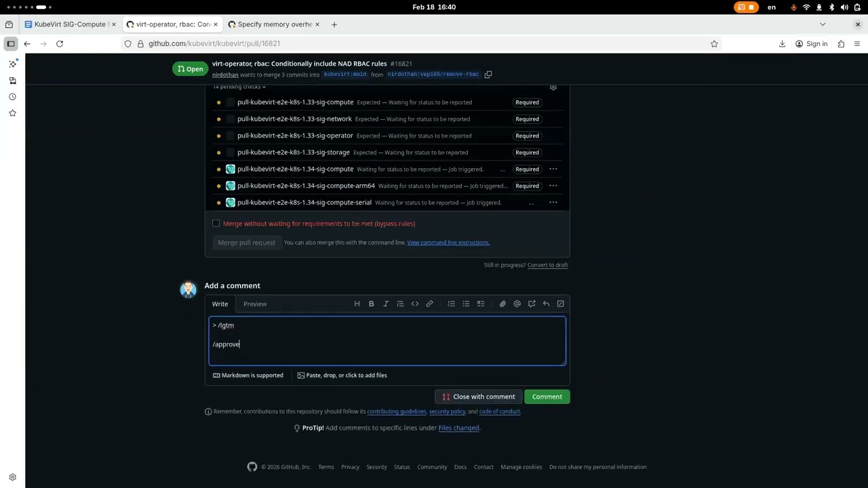Open options menu for 1.34-sig-compute-serial check

[x=553, y=203]
